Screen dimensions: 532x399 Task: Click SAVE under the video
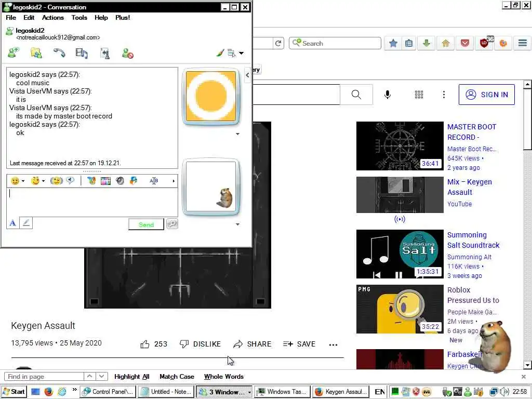point(299,344)
